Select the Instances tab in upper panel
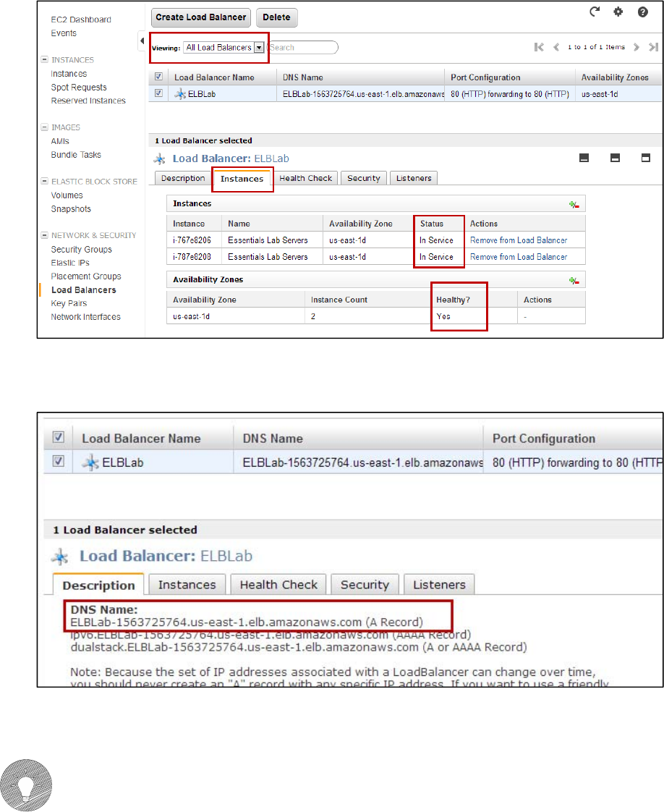 pos(242,179)
